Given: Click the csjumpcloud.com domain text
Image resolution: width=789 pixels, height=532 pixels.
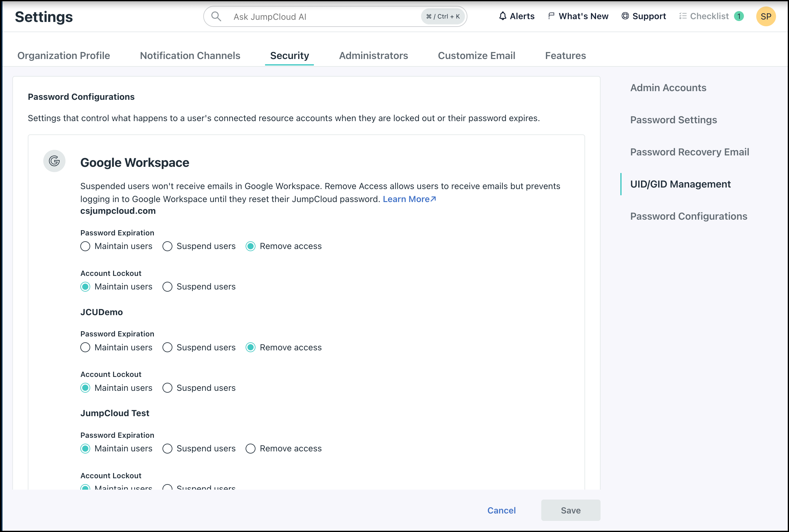Looking at the screenshot, I should [x=118, y=211].
